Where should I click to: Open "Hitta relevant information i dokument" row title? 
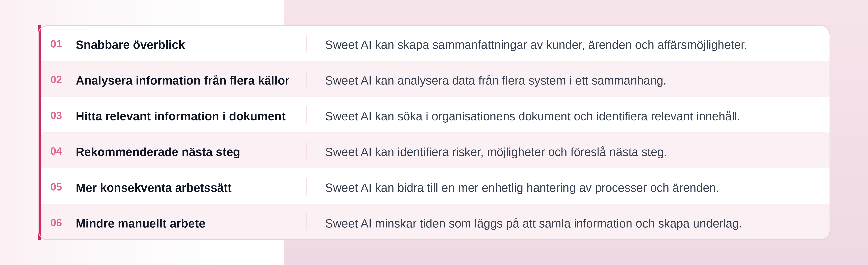(180, 116)
